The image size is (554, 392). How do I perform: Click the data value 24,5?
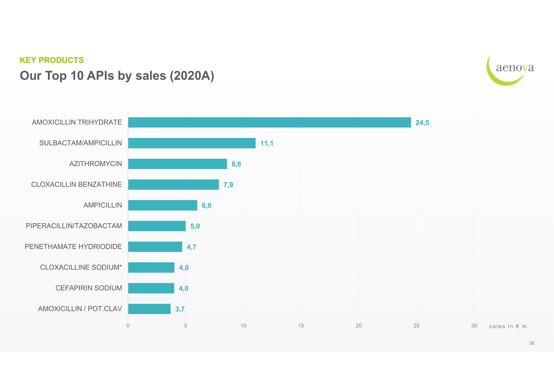pyautogui.click(x=422, y=123)
